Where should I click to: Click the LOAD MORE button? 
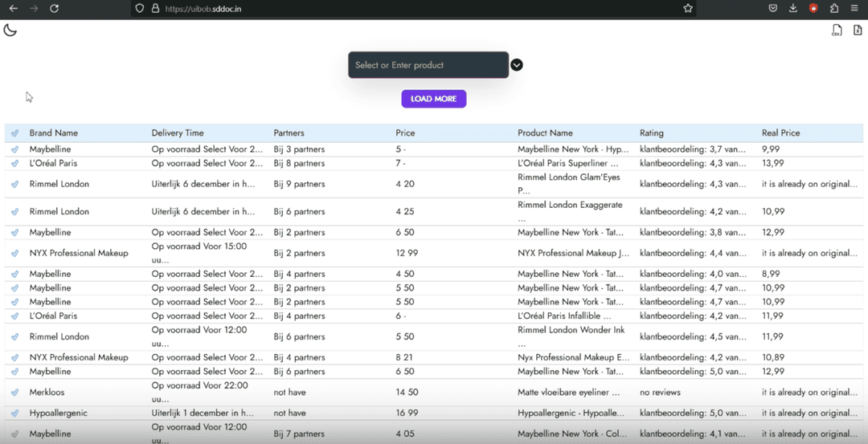[434, 99]
